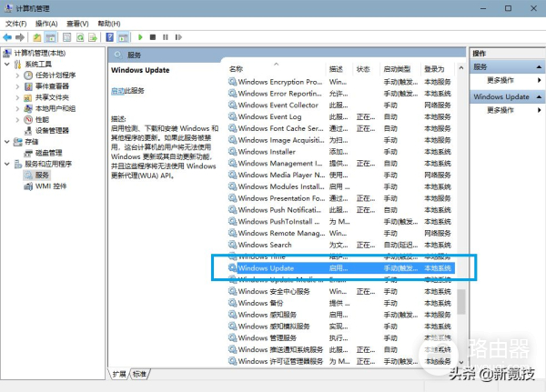Toggle the show/hide action pane icon

[x=123, y=37]
